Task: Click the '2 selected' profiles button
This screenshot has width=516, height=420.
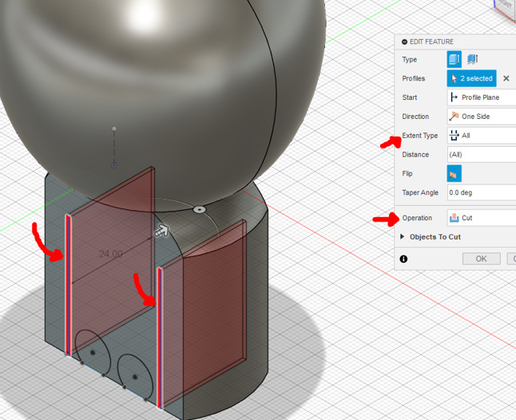Action: pos(471,78)
